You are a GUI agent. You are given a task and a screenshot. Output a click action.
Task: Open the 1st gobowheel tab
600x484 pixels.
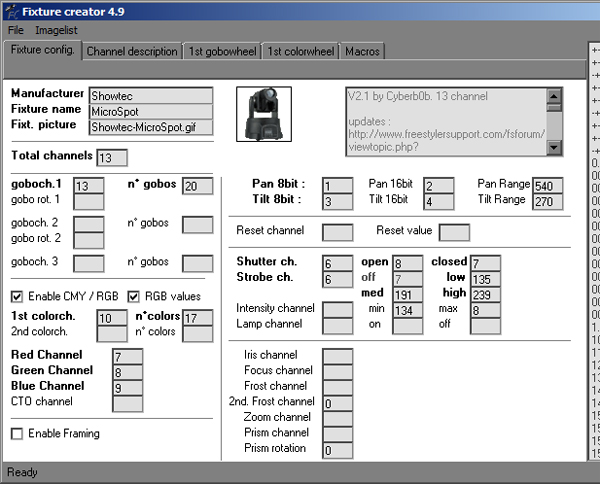[x=223, y=51]
